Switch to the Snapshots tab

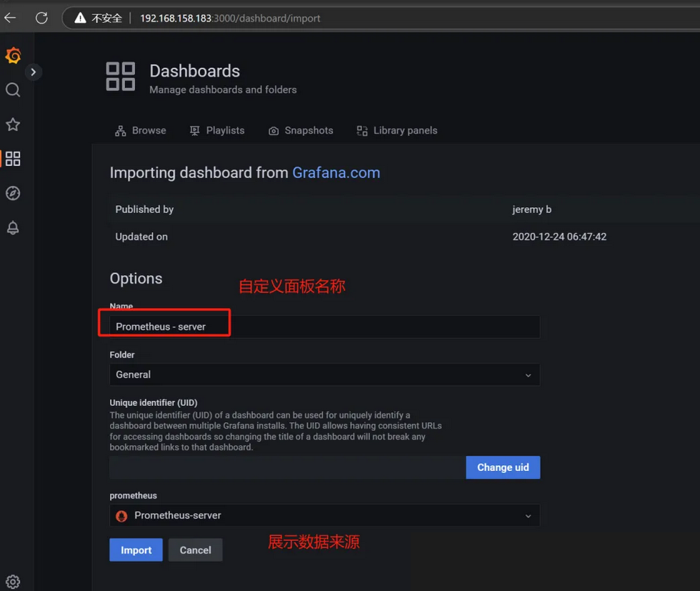click(301, 131)
